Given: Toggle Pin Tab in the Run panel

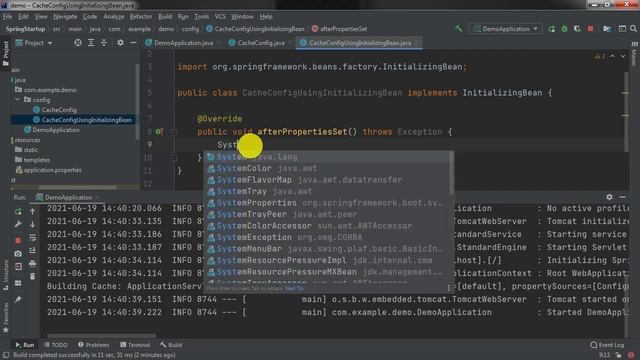Looking at the screenshot, I should point(18,299).
